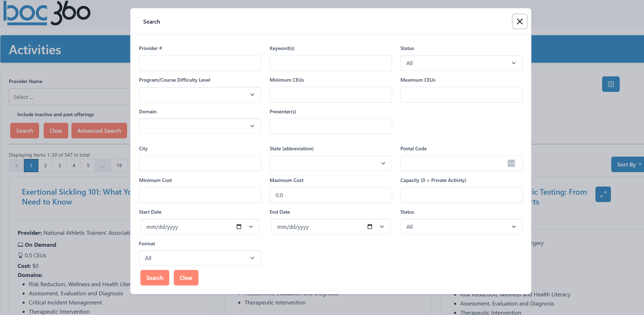Image resolution: width=644 pixels, height=315 pixels.
Task: Expand the Start Date chevron
Action: pyautogui.click(x=251, y=227)
